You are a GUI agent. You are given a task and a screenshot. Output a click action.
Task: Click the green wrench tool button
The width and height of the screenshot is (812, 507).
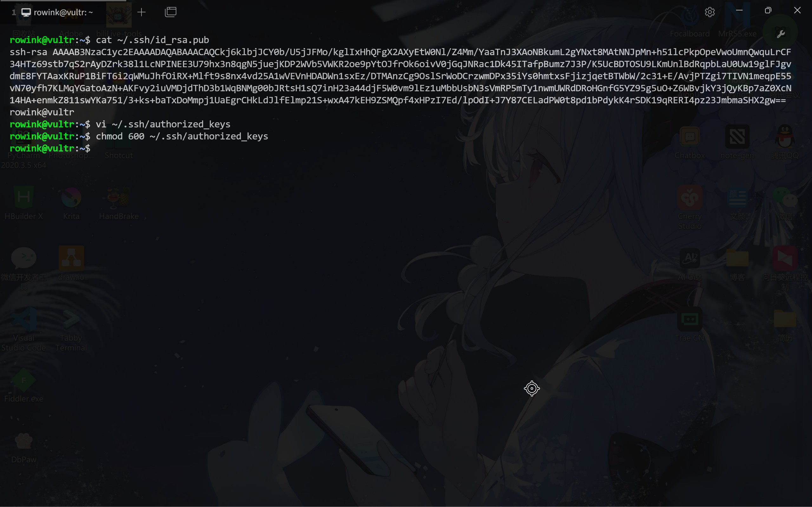(x=781, y=34)
